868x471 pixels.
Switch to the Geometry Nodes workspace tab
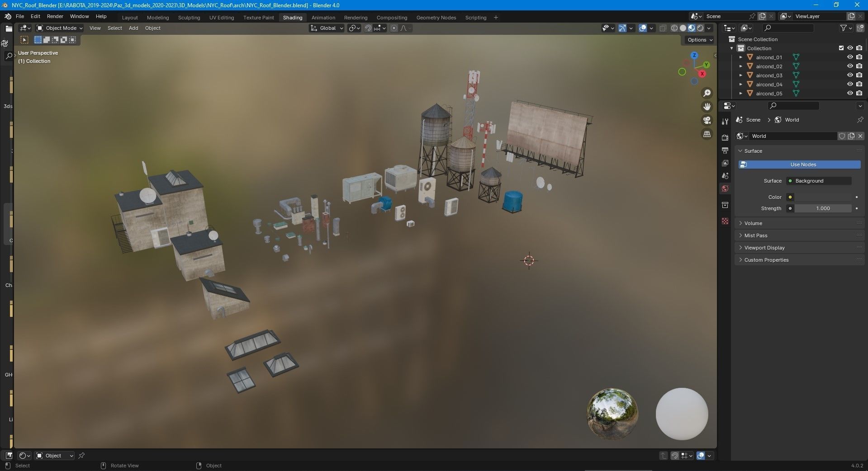(436, 18)
